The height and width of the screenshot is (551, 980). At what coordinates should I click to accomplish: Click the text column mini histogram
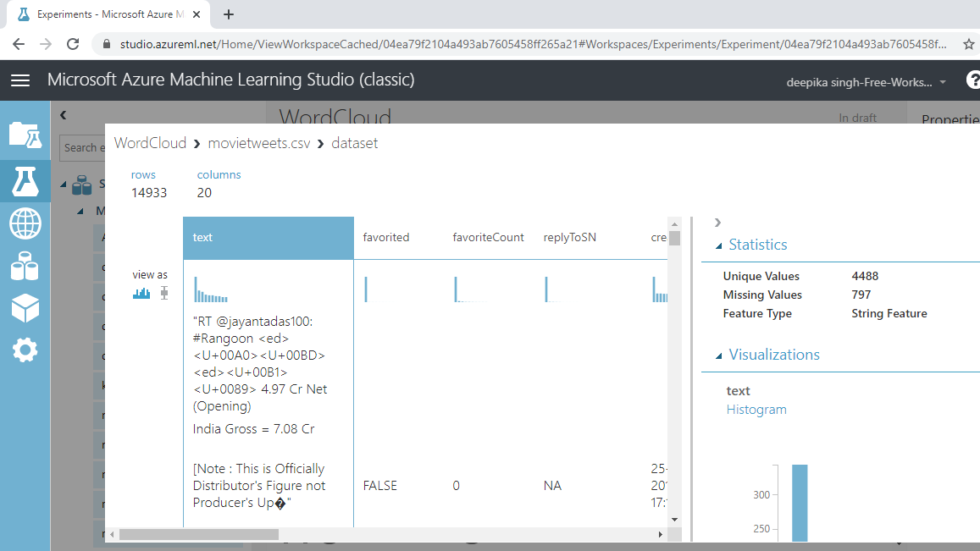[x=211, y=289]
